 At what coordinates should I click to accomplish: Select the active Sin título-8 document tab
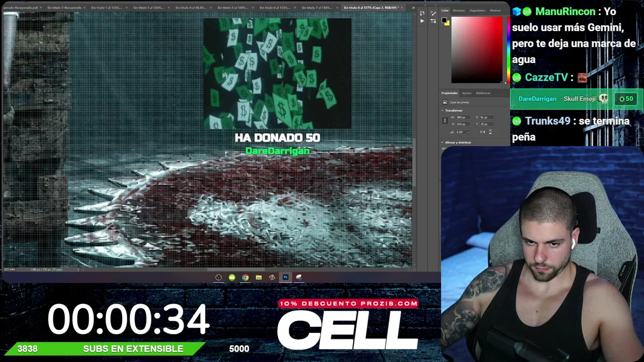pos(371,8)
